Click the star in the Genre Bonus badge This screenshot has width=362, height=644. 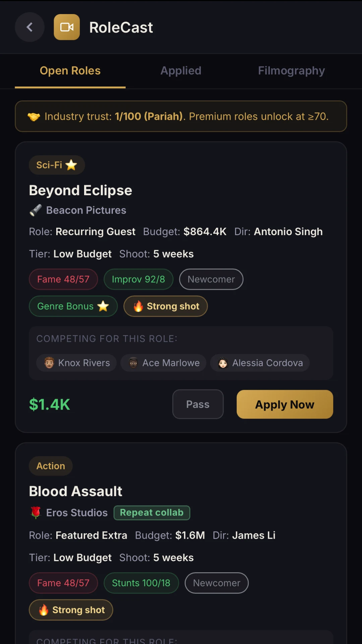(x=103, y=306)
